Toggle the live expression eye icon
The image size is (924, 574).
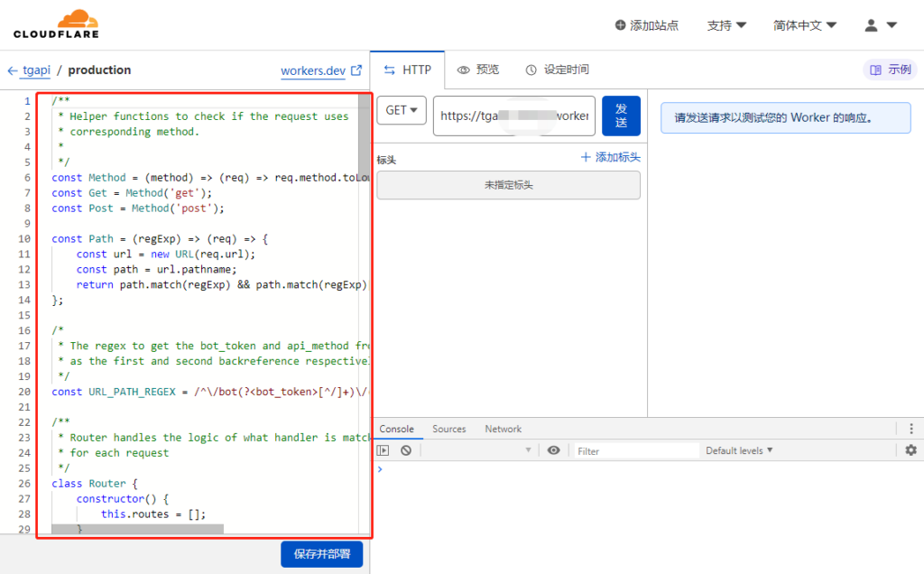click(553, 450)
